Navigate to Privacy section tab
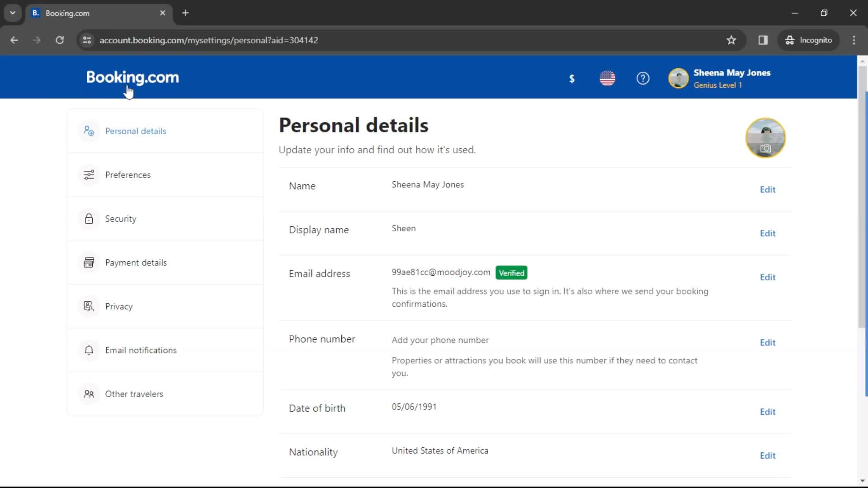This screenshot has height=488, width=868. click(118, 306)
